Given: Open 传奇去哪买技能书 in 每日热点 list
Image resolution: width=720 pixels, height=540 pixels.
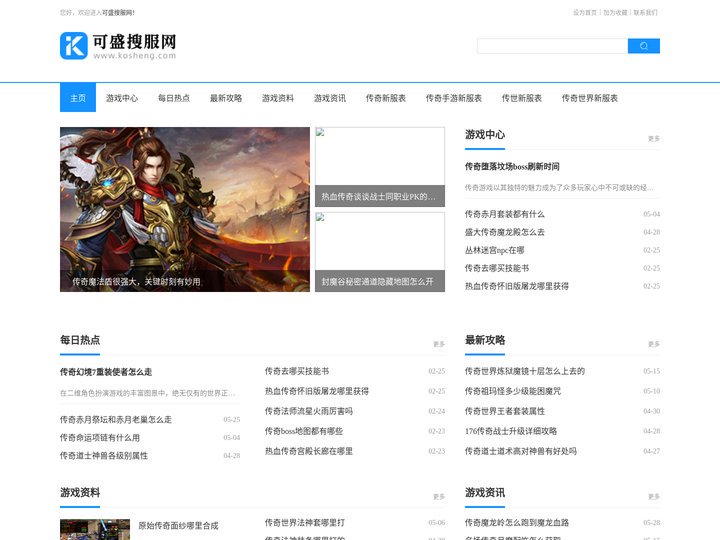Looking at the screenshot, I should pos(297,371).
